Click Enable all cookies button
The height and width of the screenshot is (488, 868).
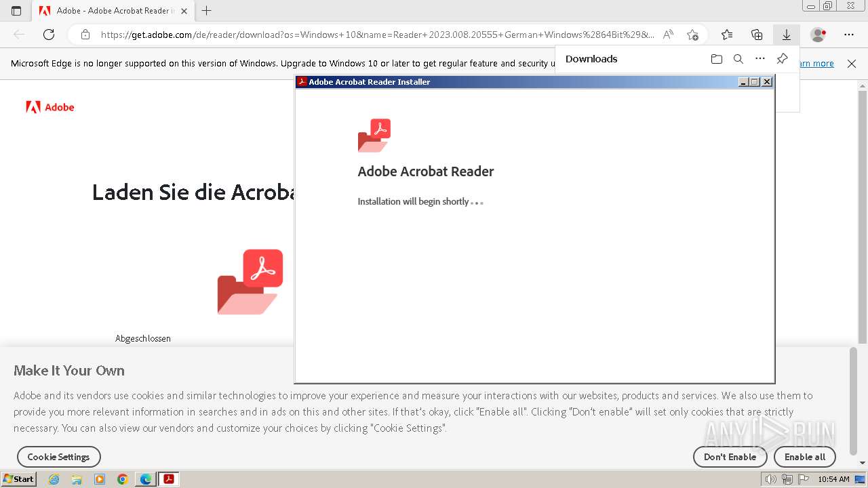pyautogui.click(x=805, y=457)
